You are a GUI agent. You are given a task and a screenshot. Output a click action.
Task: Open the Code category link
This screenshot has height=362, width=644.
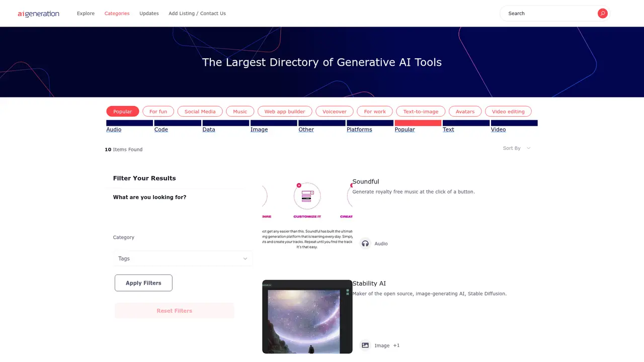[161, 130]
